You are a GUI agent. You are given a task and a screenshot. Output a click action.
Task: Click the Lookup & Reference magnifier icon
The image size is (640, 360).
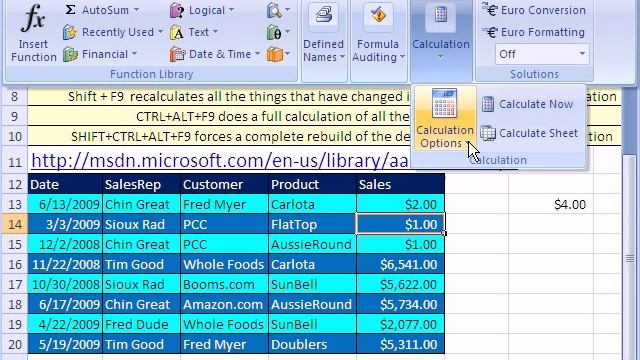point(274,10)
